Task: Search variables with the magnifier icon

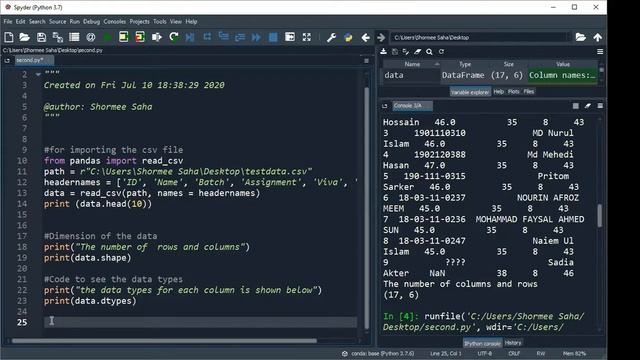Action: coord(429,51)
